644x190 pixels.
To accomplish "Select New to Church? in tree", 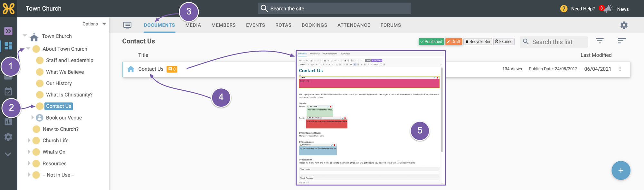I will pyautogui.click(x=61, y=129).
